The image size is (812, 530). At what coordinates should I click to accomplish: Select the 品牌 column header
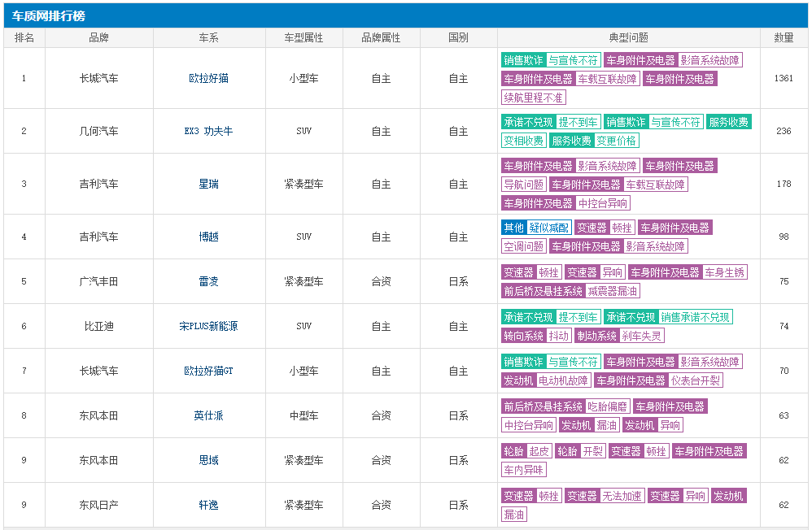click(99, 37)
